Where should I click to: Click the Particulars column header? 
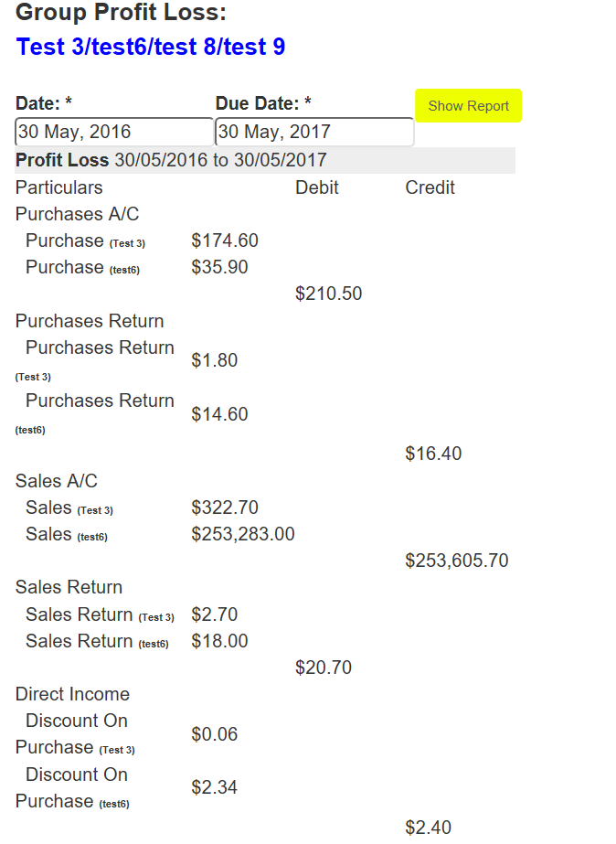pyautogui.click(x=59, y=187)
